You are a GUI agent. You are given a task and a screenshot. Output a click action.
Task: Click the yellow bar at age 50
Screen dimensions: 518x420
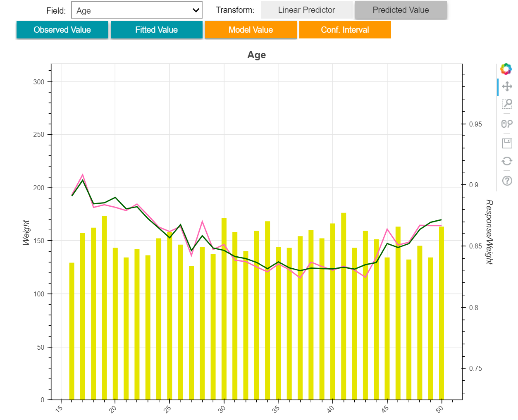pyautogui.click(x=442, y=313)
